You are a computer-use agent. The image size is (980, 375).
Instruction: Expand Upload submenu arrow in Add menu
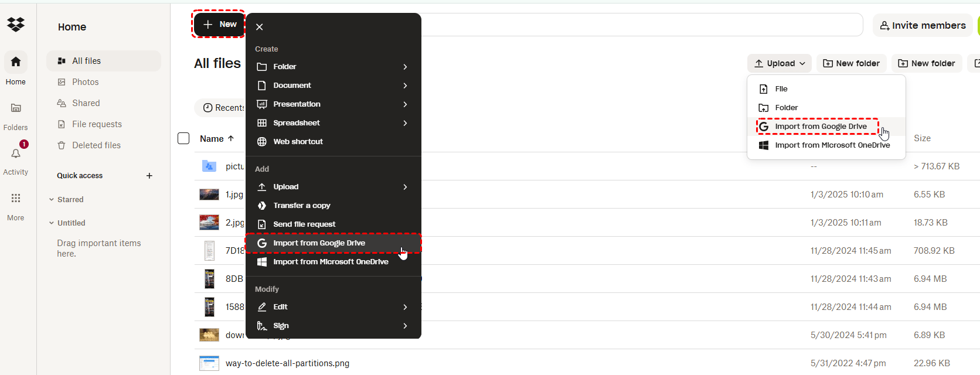pyautogui.click(x=405, y=187)
